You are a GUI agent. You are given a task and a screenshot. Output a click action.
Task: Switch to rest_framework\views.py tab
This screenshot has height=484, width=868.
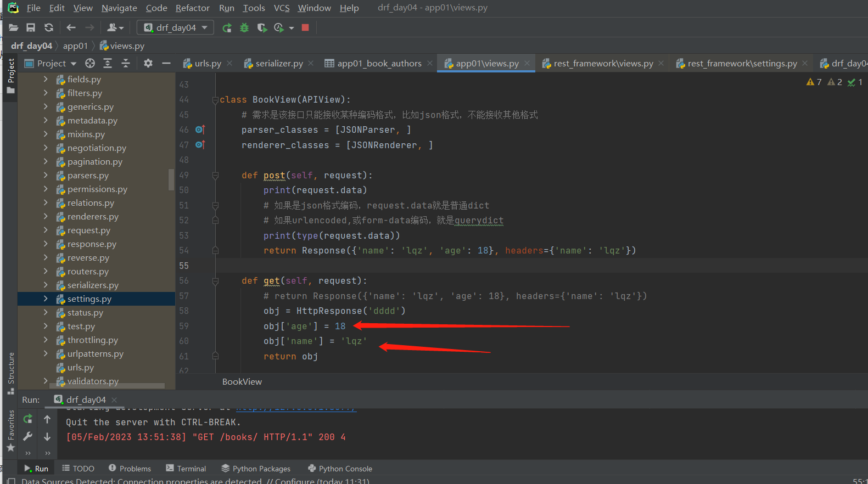[603, 64]
